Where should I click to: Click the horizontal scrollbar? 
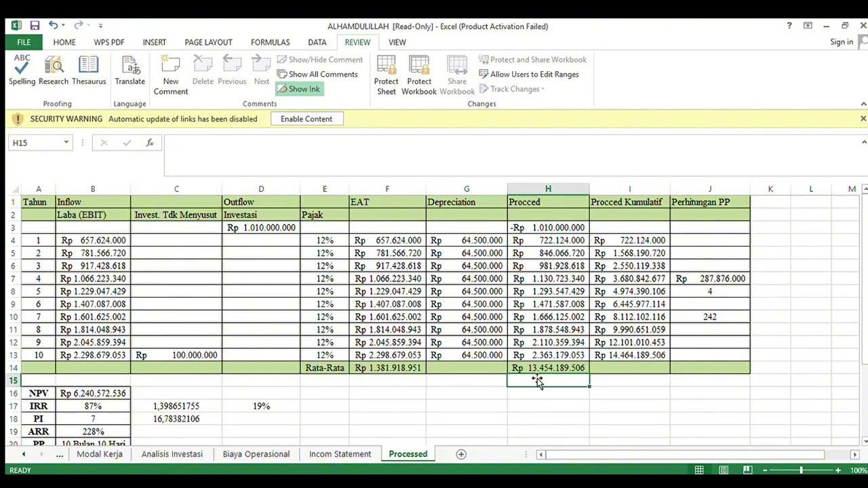(685, 454)
